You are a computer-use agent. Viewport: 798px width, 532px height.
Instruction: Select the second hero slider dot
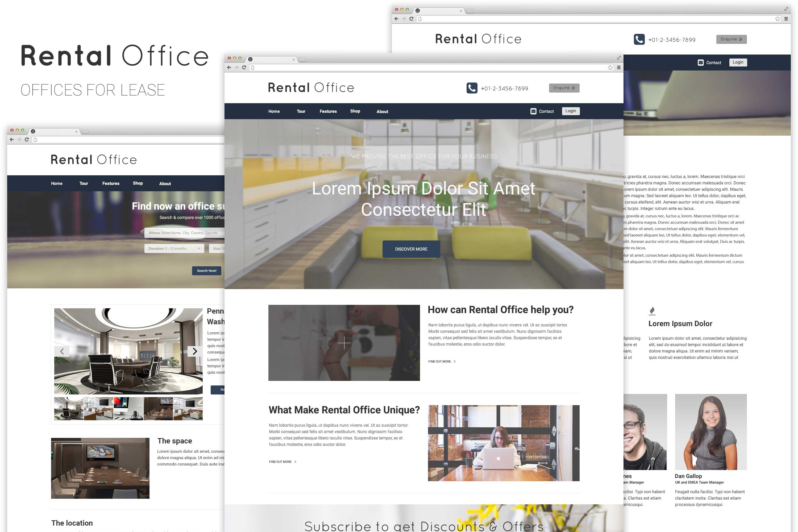coord(584,201)
